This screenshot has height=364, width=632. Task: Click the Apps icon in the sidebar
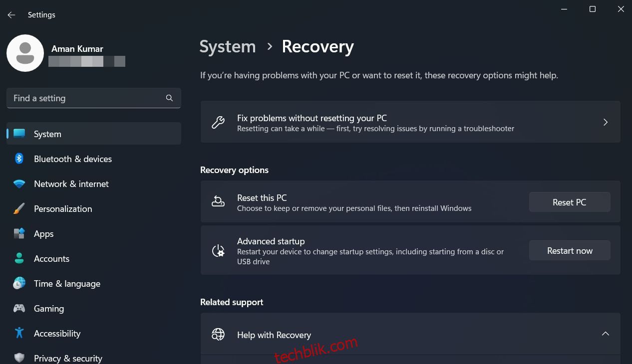[19, 233]
